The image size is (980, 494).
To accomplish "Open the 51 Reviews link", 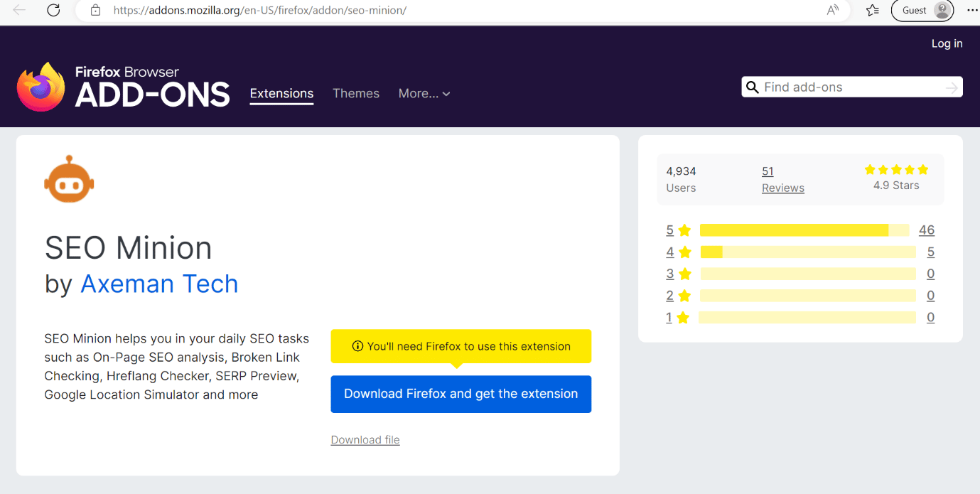I will pyautogui.click(x=783, y=179).
